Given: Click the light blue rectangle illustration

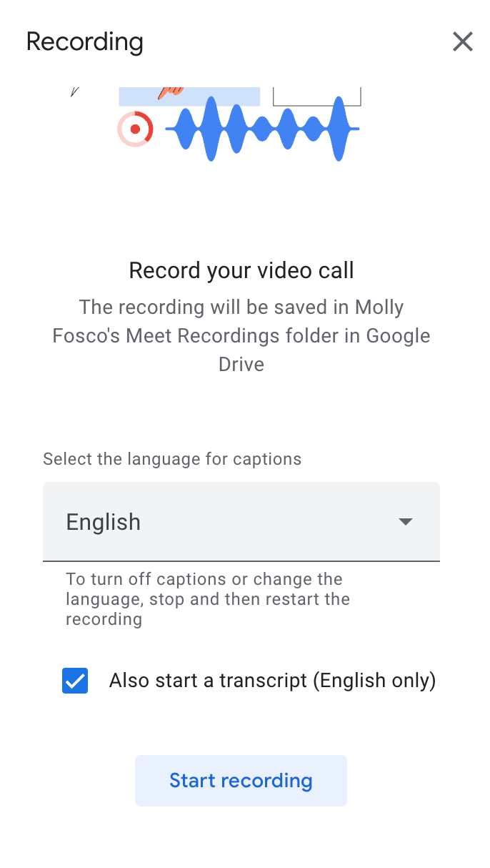Looking at the screenshot, I should (214, 97).
